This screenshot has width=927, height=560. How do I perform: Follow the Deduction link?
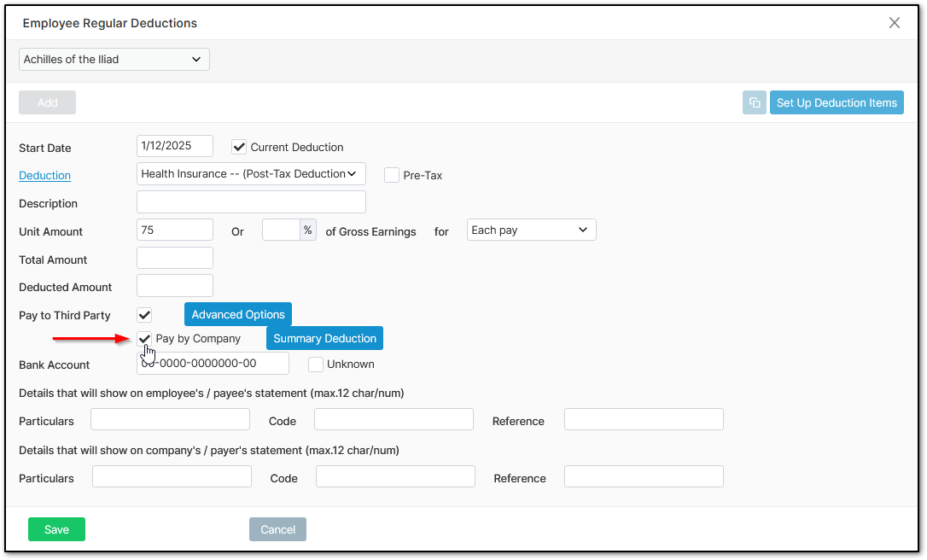pos(45,176)
